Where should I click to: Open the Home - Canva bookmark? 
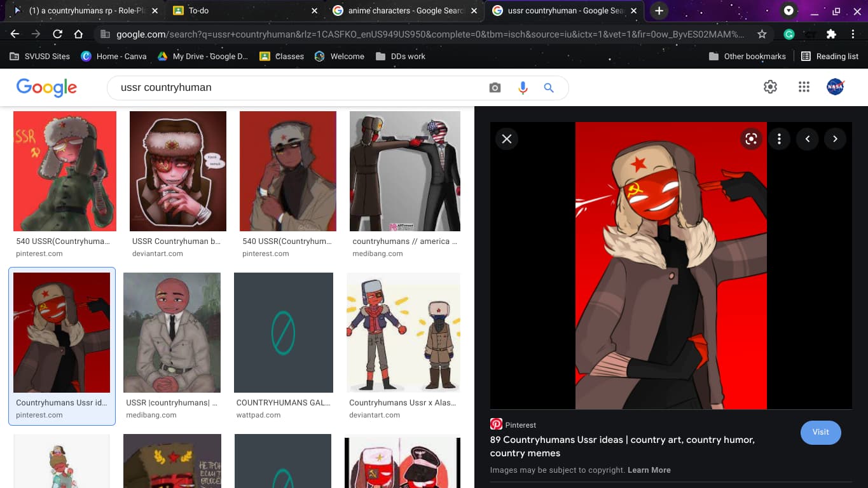click(114, 56)
